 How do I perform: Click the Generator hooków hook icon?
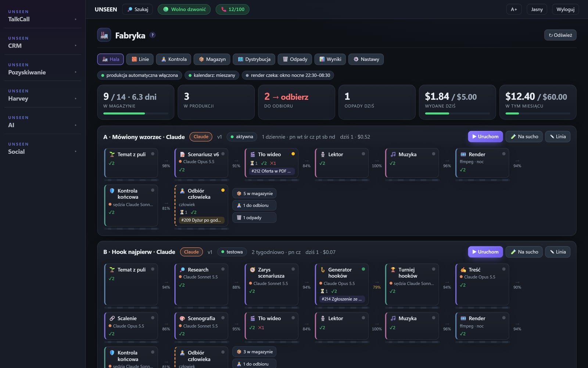323,270
